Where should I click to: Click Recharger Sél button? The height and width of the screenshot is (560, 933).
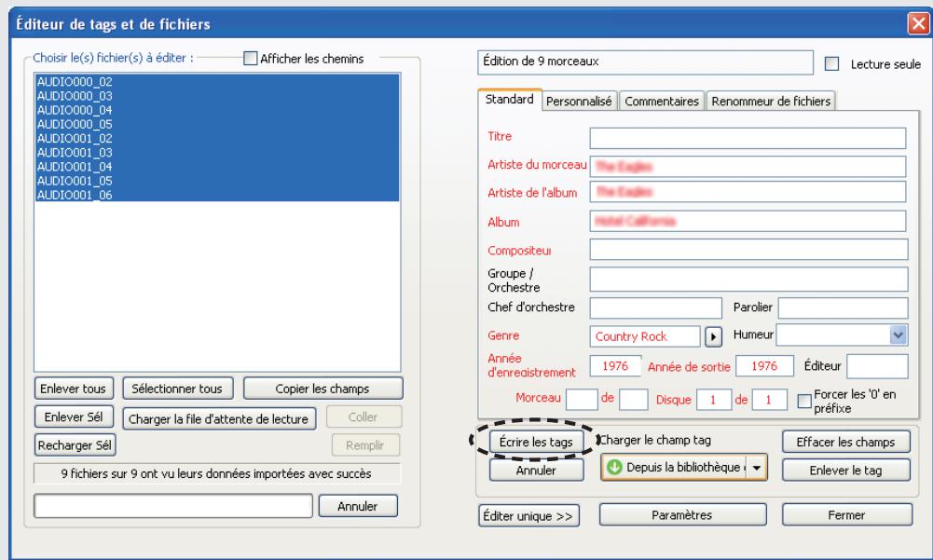(x=75, y=445)
